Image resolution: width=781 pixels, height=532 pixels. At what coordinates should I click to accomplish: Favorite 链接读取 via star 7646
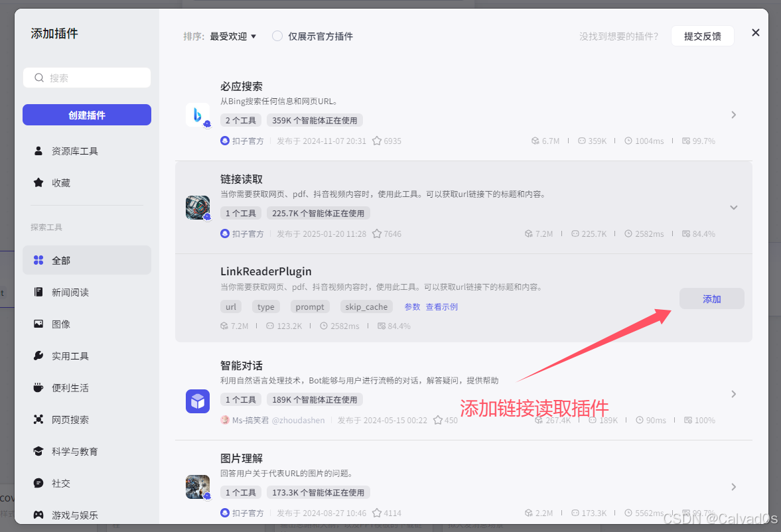pos(377,233)
